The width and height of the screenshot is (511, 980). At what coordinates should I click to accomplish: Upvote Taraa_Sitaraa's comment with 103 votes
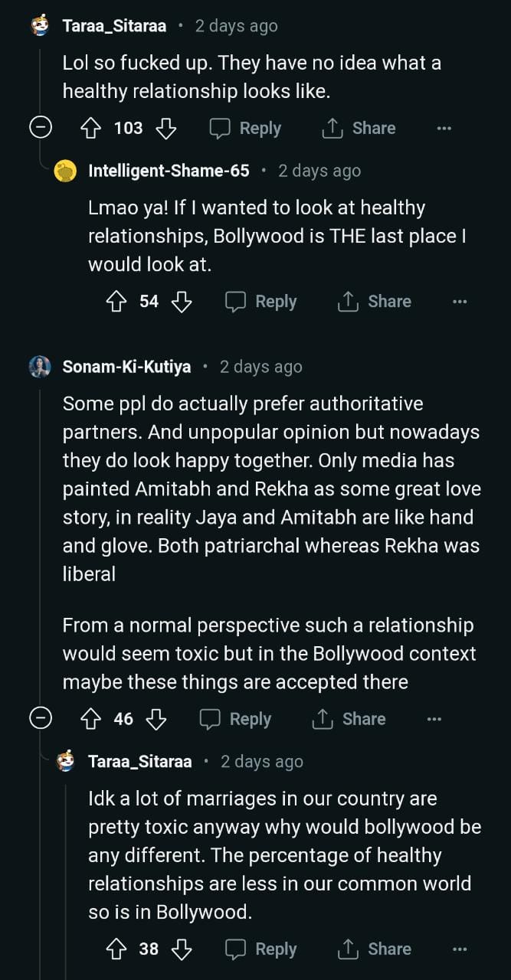92,129
